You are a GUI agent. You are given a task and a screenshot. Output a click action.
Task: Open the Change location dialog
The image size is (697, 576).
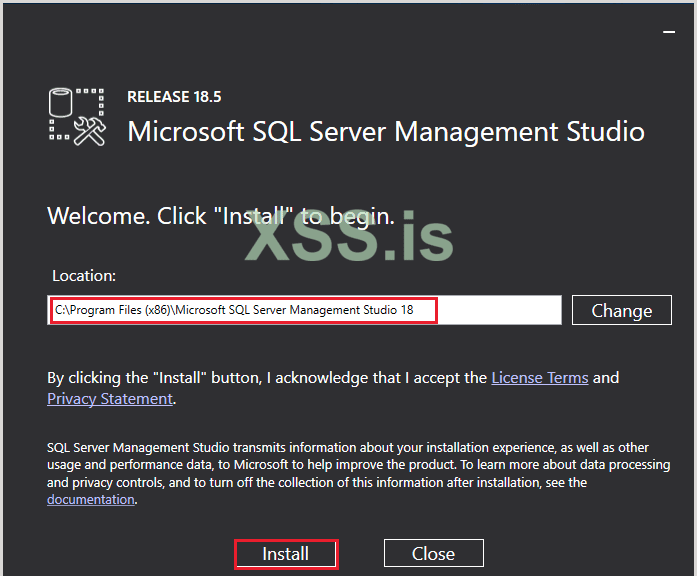click(621, 310)
